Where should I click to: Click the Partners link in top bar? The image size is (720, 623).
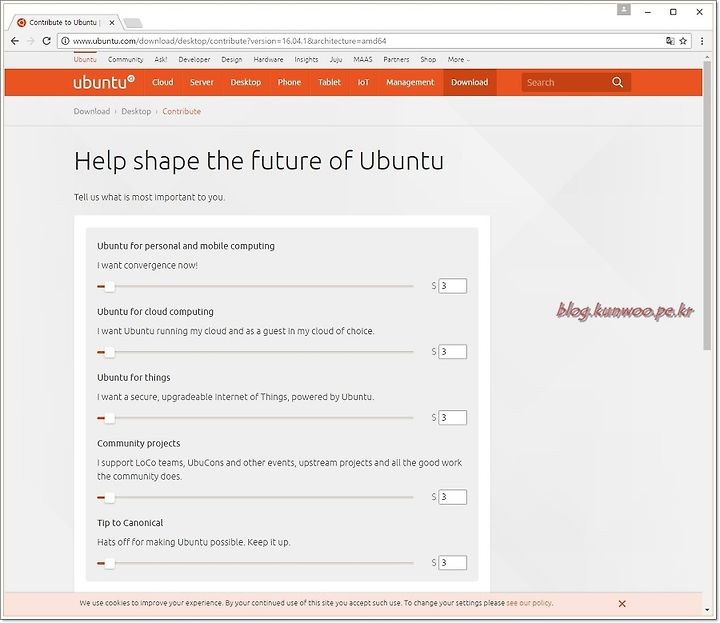[x=396, y=60]
